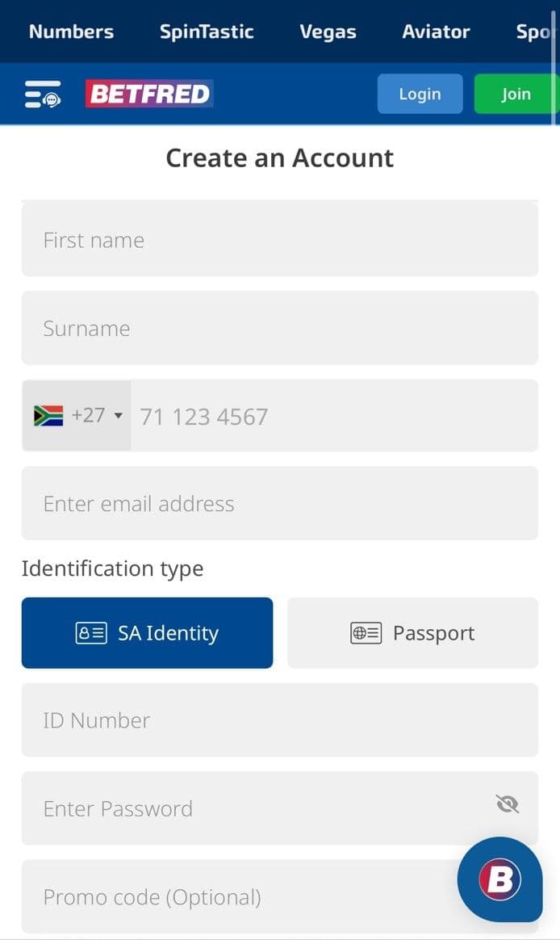Go to the Vegas tab

pos(328,31)
